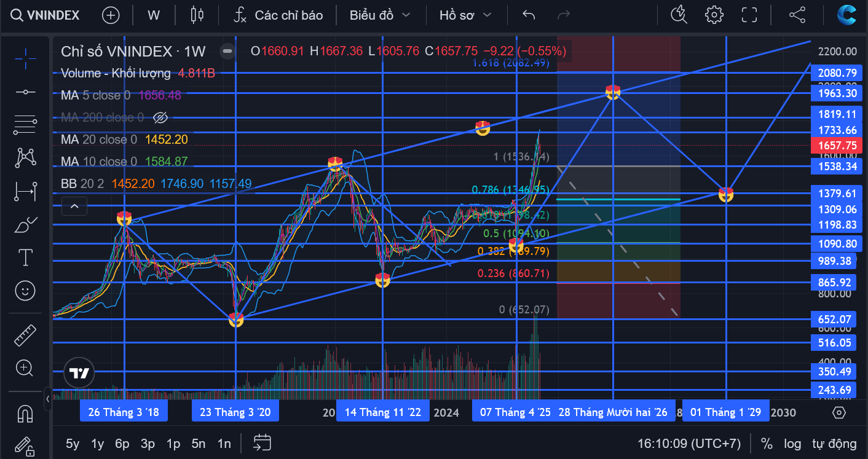868x459 pixels.
Task: Set range to 5n
Action: point(198,444)
